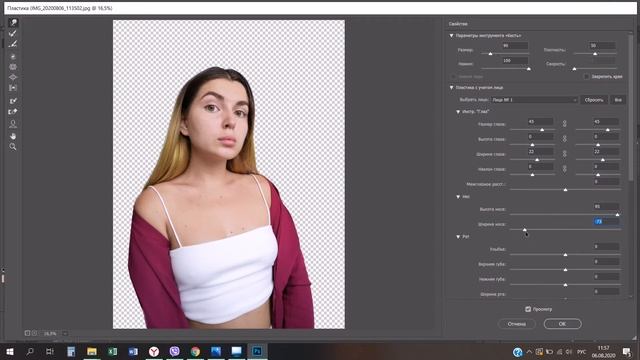Collapse the Глаза subsection
Image resolution: width=640 pixels, height=360 pixels.
[x=458, y=111]
